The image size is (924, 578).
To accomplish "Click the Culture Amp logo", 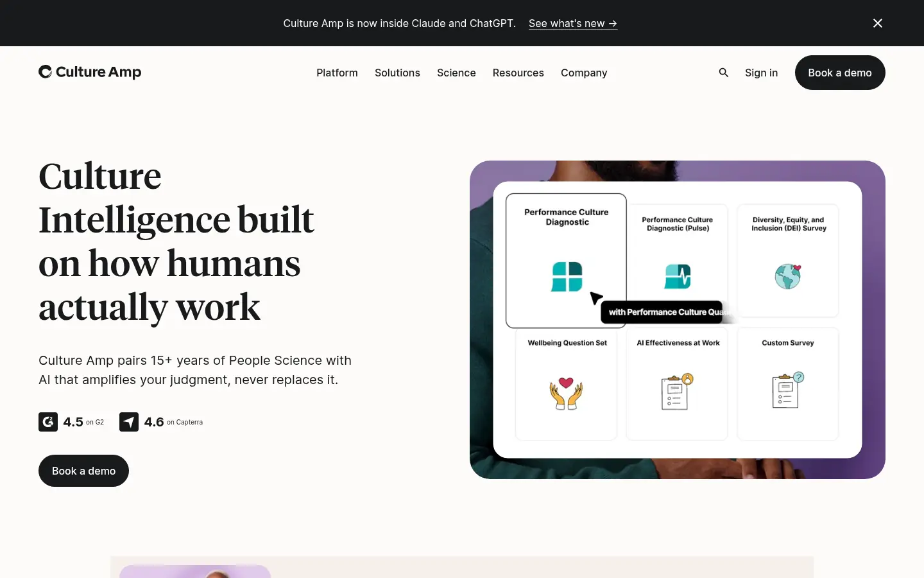I will pyautogui.click(x=90, y=72).
